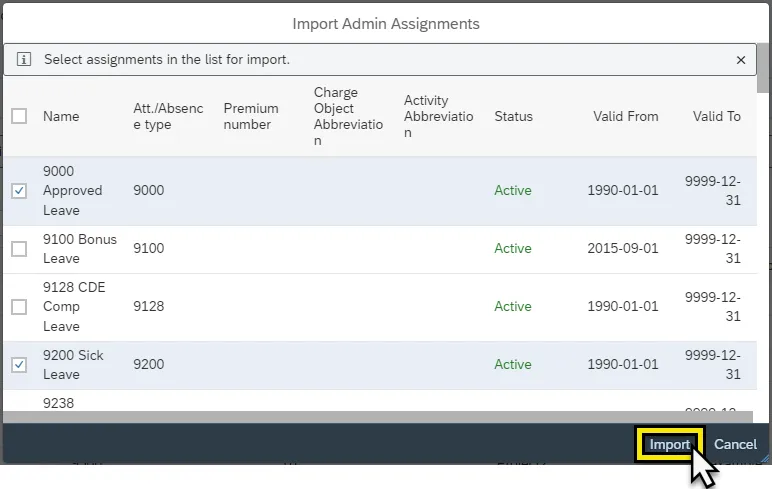Select the 9128 CDE Comp Leave checkbox
This screenshot has width=772, height=489.
19,307
